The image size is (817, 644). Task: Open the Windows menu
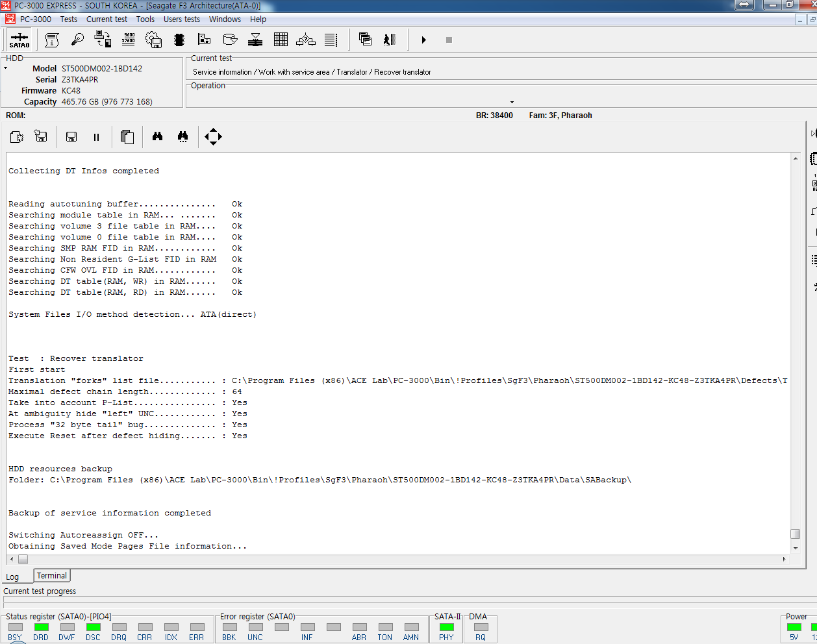225,19
